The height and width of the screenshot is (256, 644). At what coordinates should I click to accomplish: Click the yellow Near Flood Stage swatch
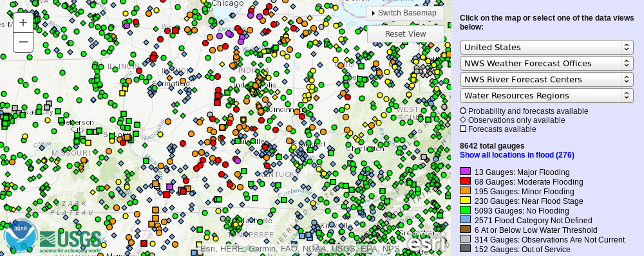[x=465, y=201]
